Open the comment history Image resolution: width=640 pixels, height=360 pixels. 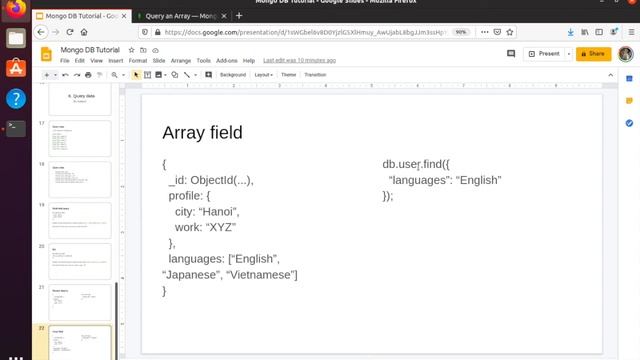pos(511,54)
